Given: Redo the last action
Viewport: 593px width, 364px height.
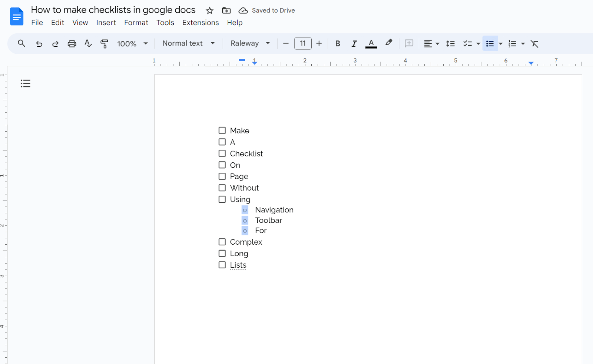Looking at the screenshot, I should point(55,43).
